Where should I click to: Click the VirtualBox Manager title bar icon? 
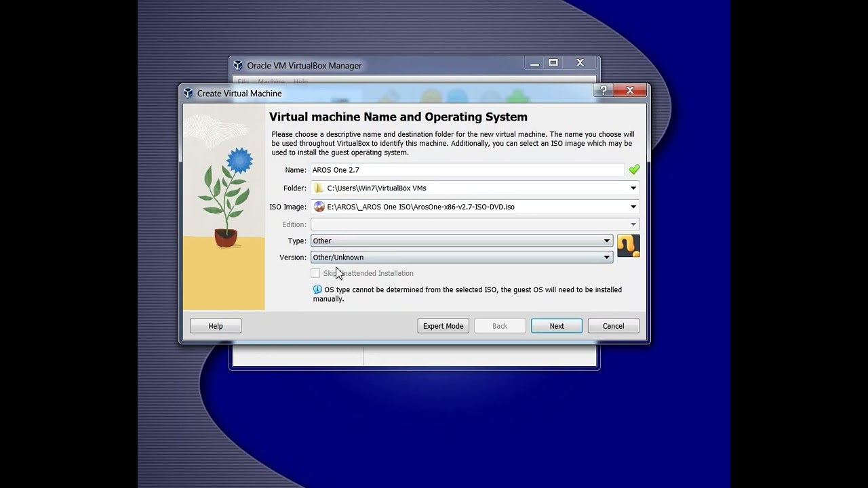click(x=238, y=65)
